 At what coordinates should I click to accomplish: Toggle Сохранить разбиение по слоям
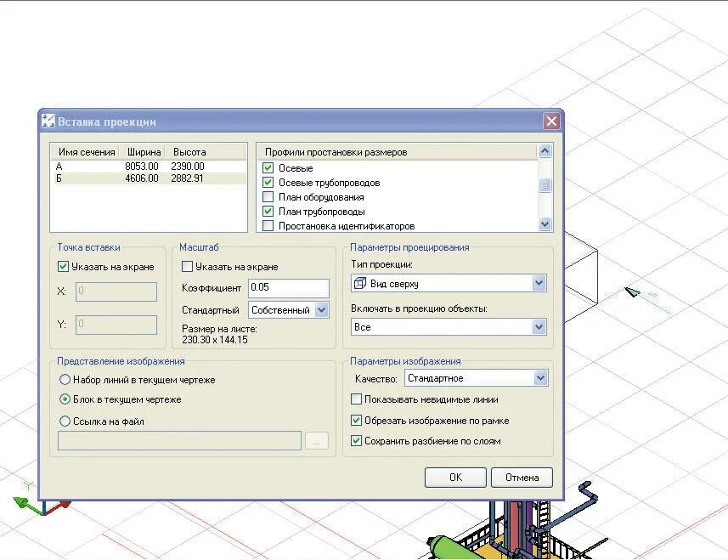click(x=356, y=441)
